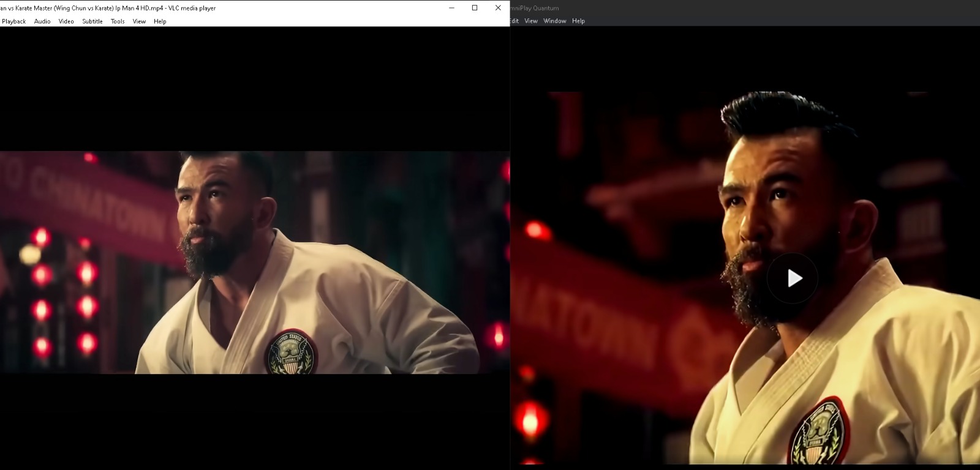Open the Tools menu in VLC
The width and height of the screenshot is (980, 470).
[118, 21]
